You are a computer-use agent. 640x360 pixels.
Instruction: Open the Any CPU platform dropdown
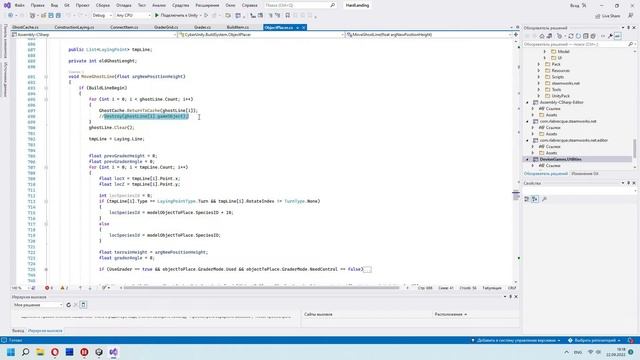point(133,16)
